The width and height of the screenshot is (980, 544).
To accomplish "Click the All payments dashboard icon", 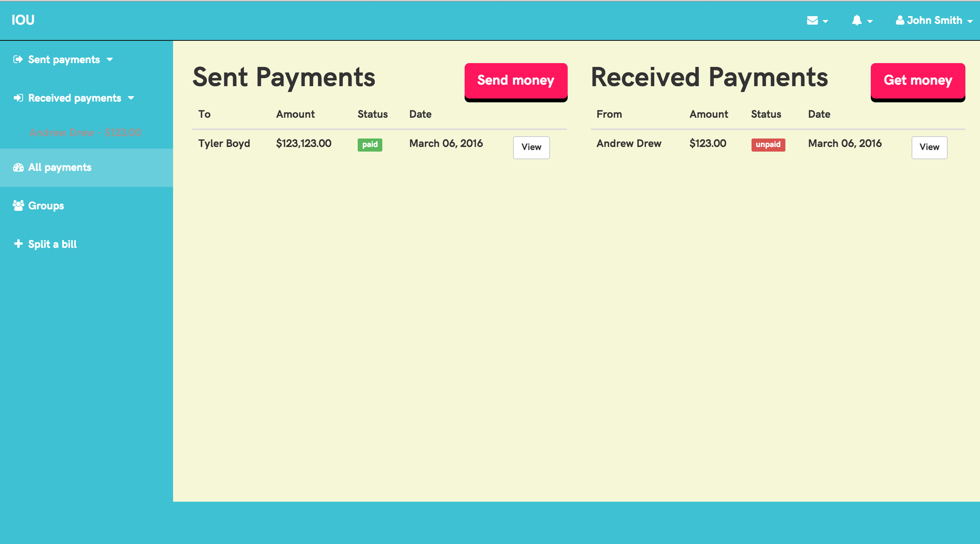I will [x=18, y=167].
